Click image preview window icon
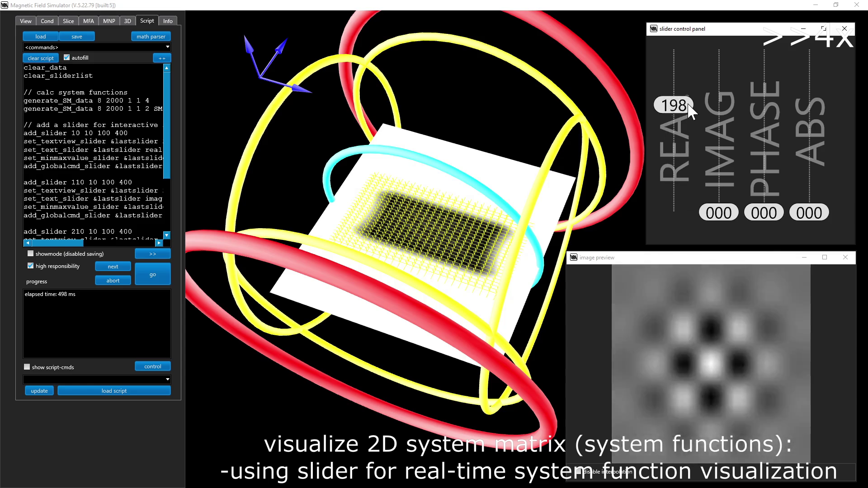Viewport: 868px width, 488px height. (x=574, y=258)
